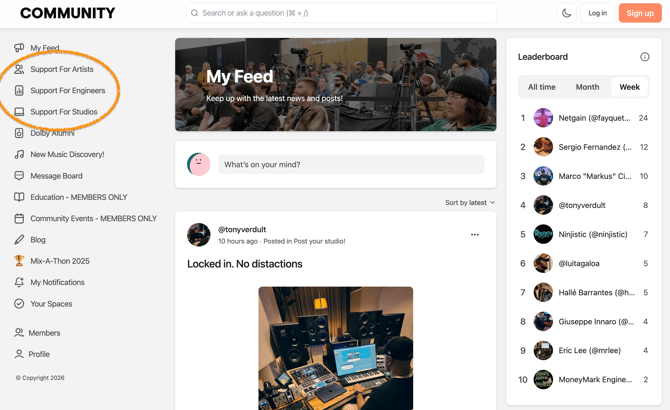Open the music note New Music Discovery icon

[x=19, y=154]
